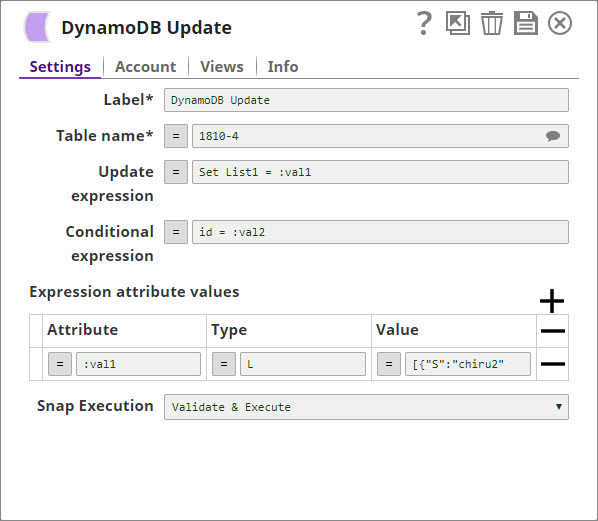This screenshot has height=521, width=598.
Task: Click Expression attribute values heading
Action: tap(134, 292)
